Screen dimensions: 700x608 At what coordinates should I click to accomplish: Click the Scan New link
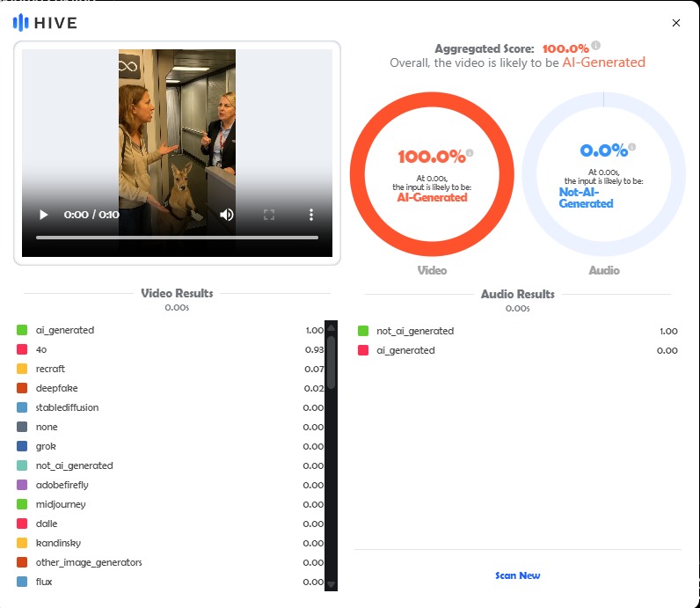517,575
